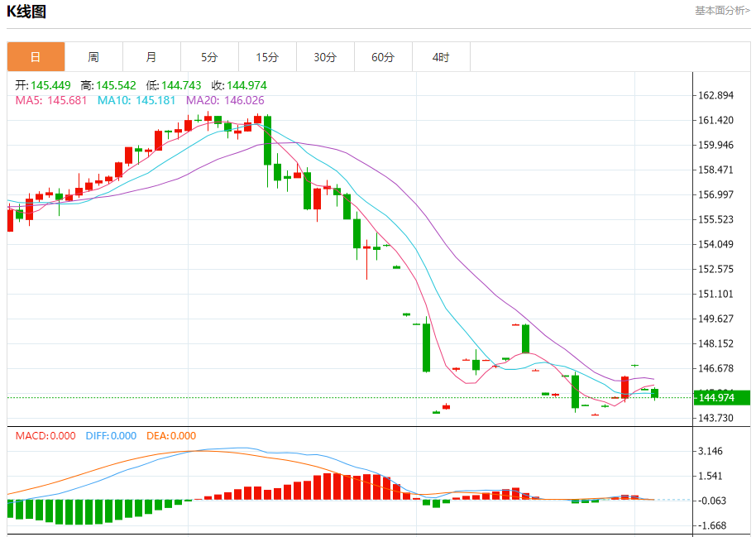Click the large red candlestick before the latest
Viewport: 756px width, 537px height.
pos(624,387)
